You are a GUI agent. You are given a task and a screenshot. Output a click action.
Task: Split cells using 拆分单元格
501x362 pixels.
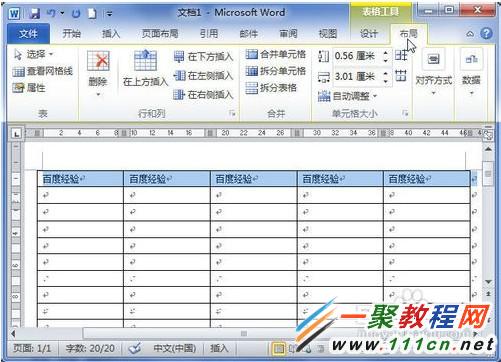[275, 71]
